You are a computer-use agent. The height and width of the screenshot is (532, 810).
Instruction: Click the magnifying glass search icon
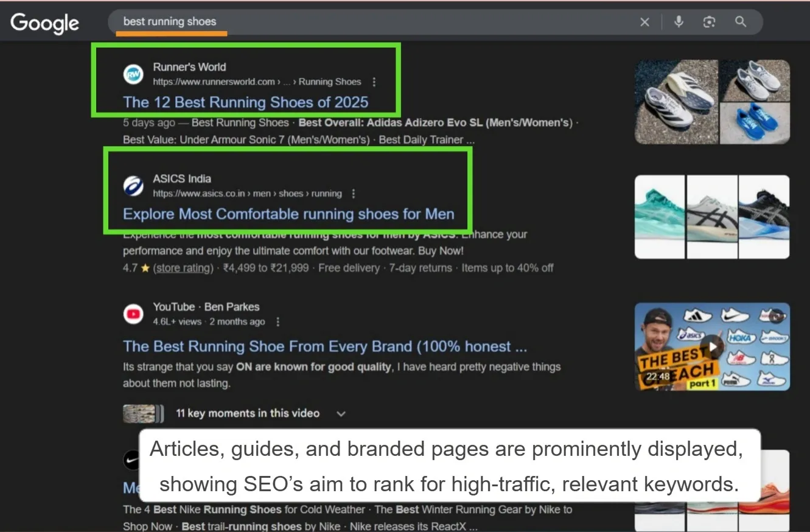click(741, 22)
